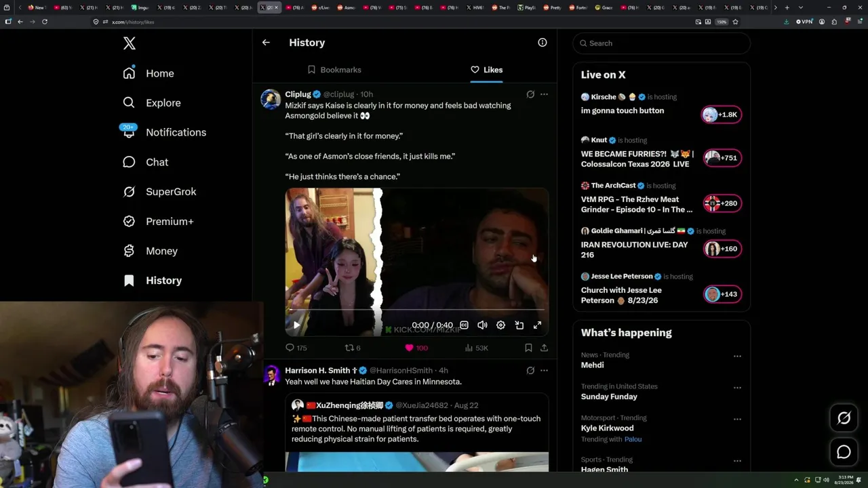This screenshot has height=488, width=868.
Task: Open the Palou trending link
Action: click(633, 439)
